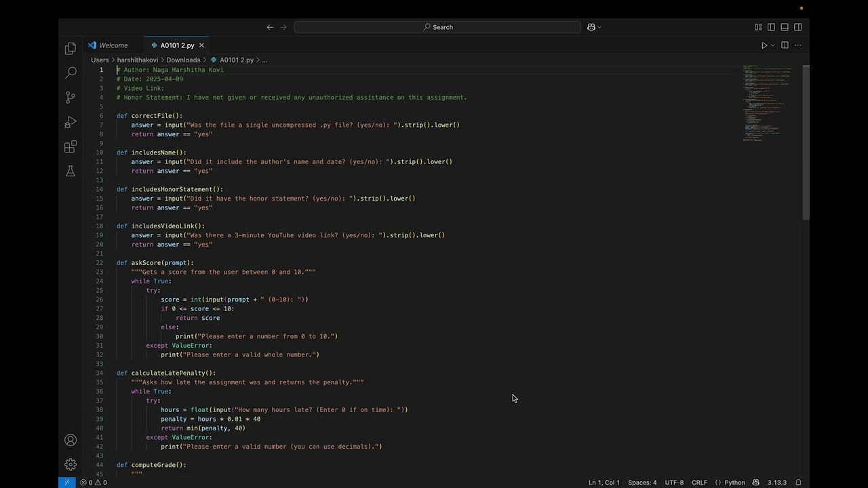The image size is (868, 488).
Task: Click line number 34 in the gutter
Action: point(100,373)
